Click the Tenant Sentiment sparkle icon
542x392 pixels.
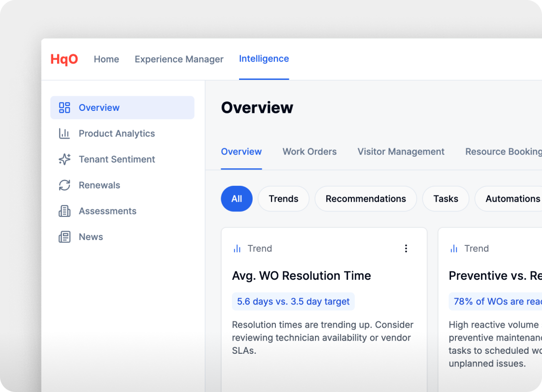point(64,159)
